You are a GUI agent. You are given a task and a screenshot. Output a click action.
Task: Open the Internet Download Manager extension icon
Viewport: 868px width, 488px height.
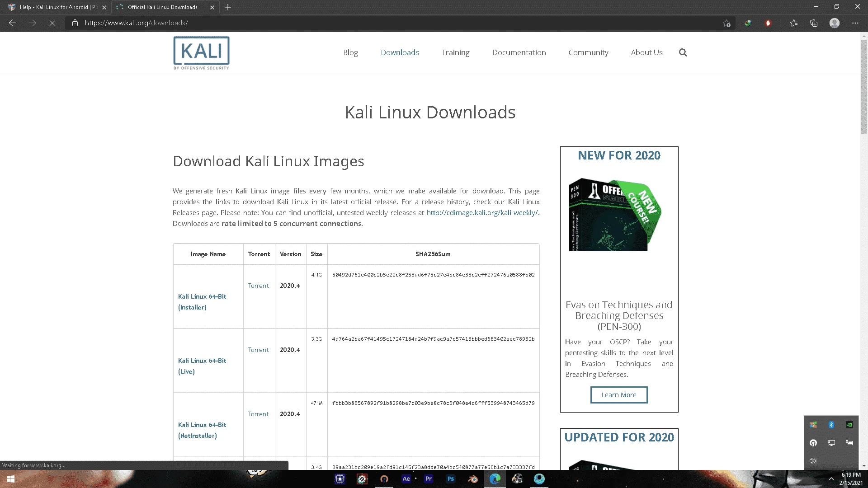(748, 23)
